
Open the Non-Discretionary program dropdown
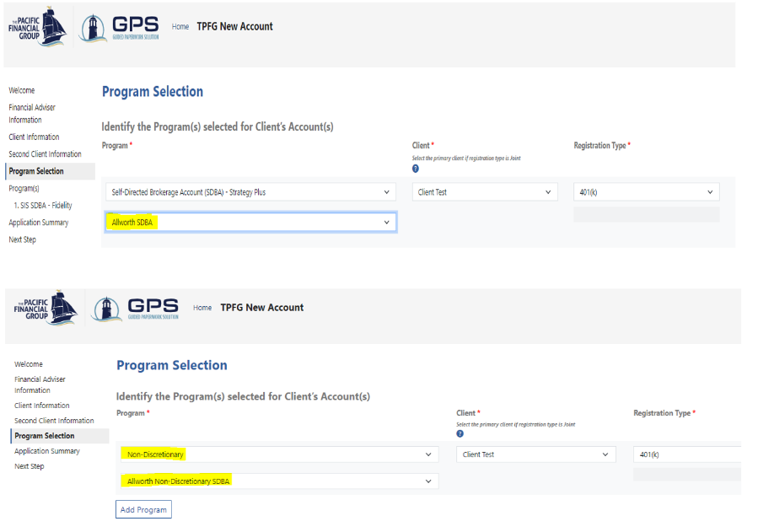pos(279,454)
